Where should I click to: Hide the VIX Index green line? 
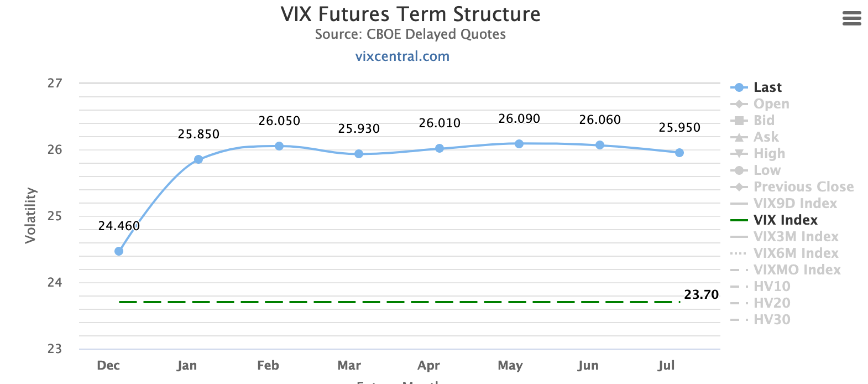785,220
